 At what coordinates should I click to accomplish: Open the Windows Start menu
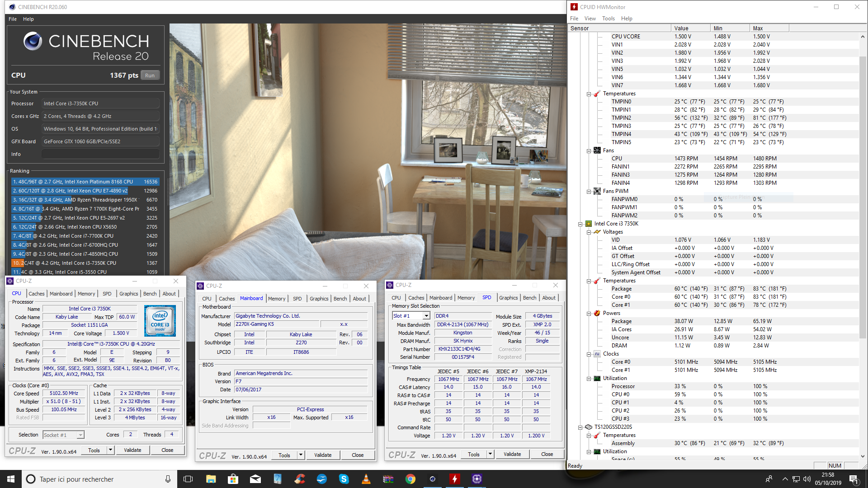(11, 479)
